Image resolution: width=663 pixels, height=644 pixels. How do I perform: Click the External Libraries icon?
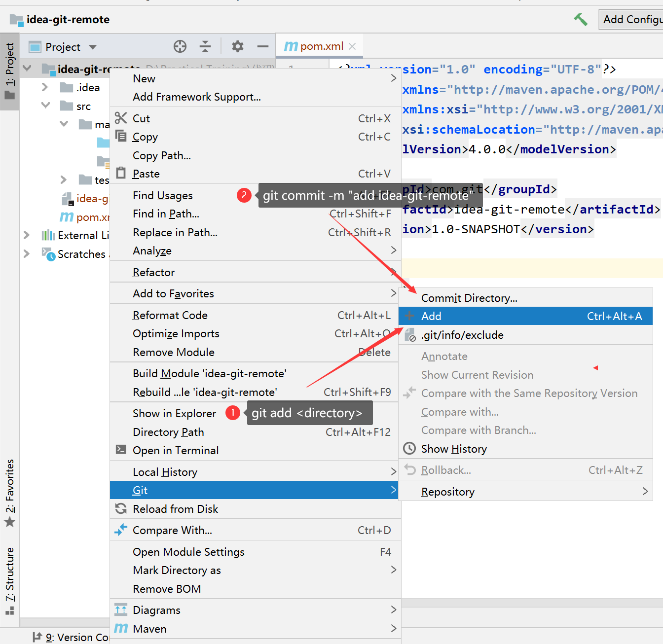click(48, 235)
